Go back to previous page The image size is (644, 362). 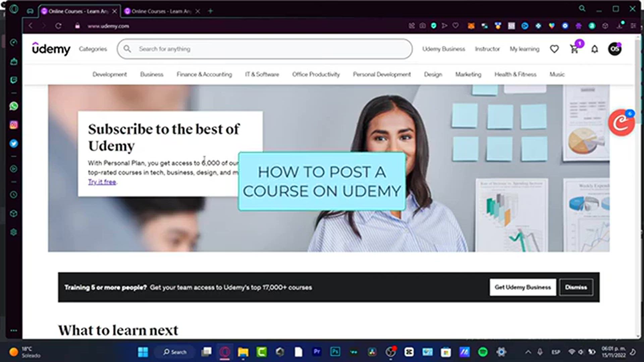click(x=31, y=26)
